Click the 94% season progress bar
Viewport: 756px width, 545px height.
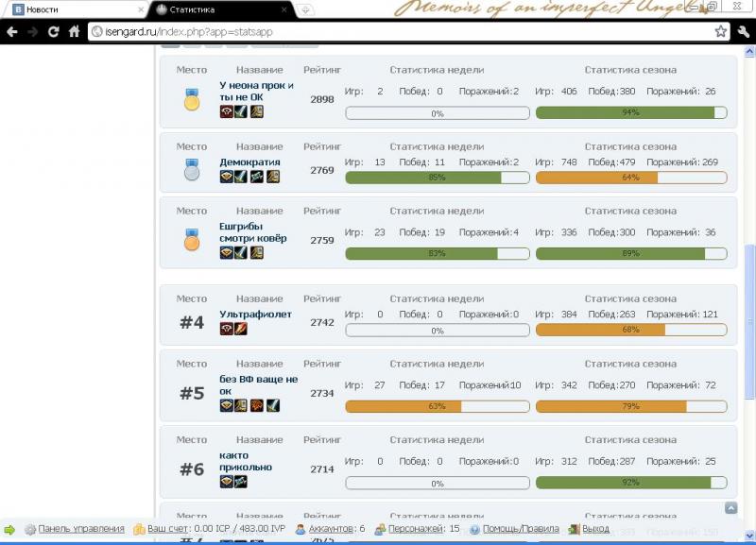tap(631, 112)
